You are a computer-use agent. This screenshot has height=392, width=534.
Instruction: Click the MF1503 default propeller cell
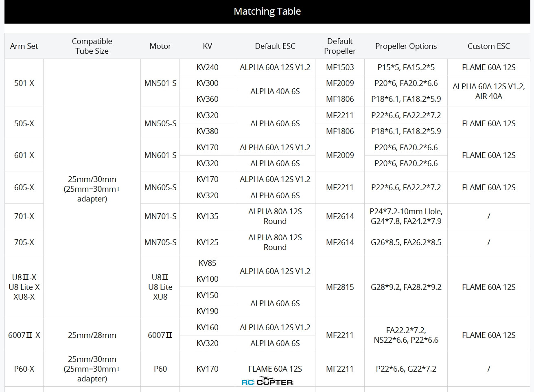coord(340,67)
